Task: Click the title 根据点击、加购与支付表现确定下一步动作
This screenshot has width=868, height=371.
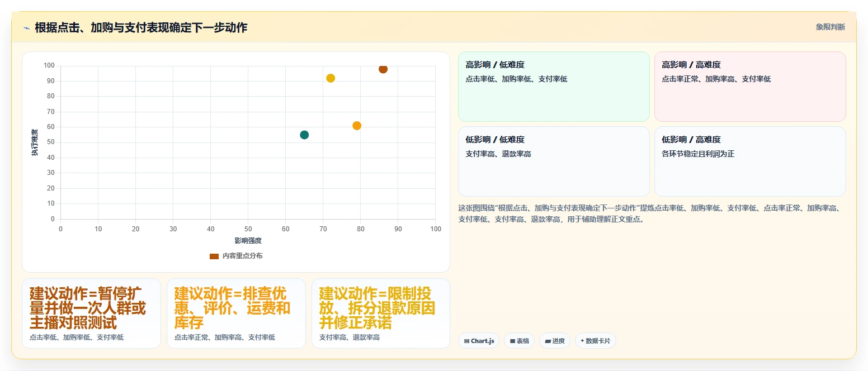Action: pos(141,27)
